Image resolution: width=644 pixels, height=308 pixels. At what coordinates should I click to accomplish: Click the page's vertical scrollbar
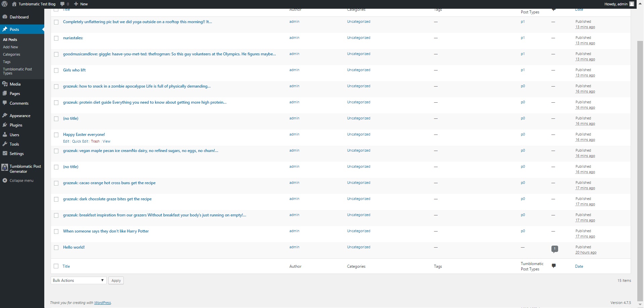coord(640,168)
